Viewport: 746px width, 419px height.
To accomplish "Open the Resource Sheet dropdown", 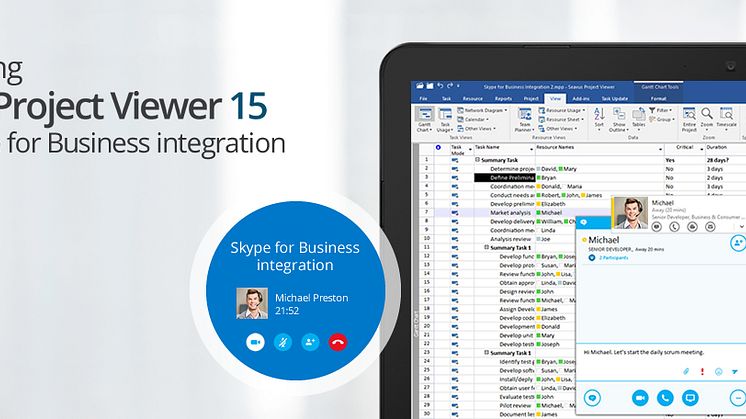I will (x=561, y=119).
